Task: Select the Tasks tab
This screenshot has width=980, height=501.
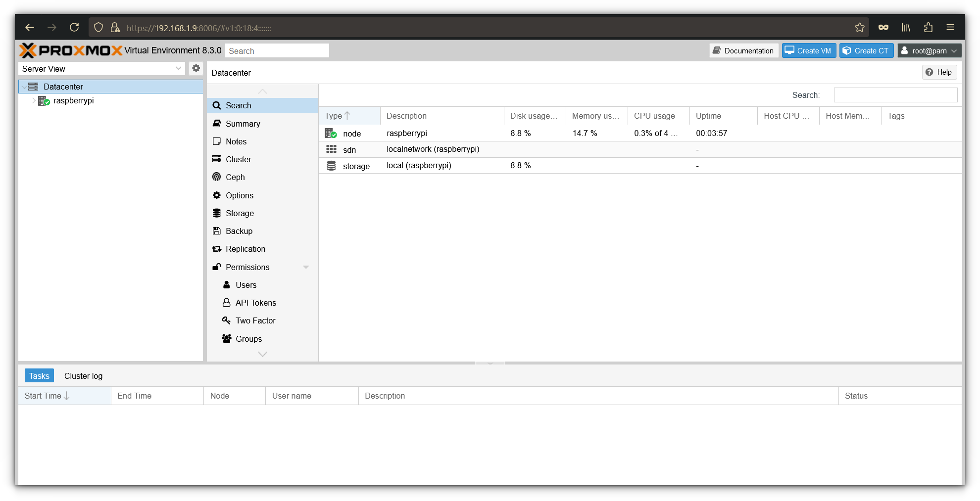Action: [x=39, y=375]
